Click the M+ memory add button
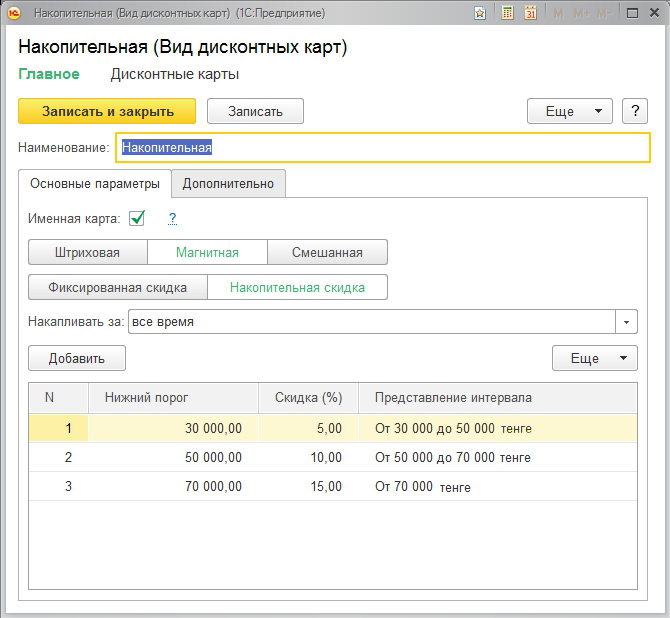This screenshot has height=618, width=670. [x=582, y=14]
